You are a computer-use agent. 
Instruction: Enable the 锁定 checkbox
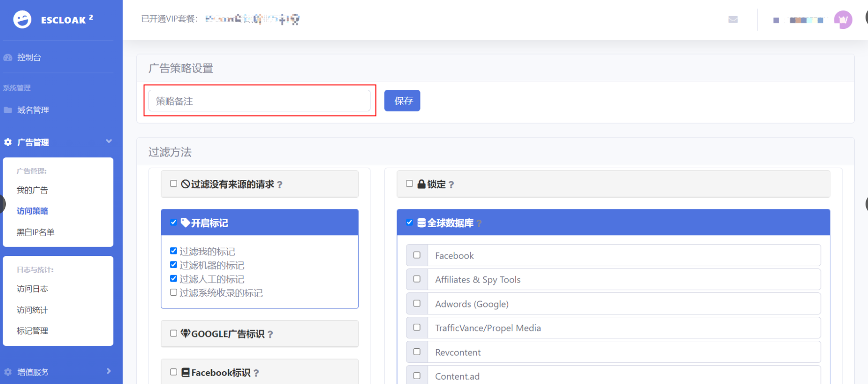pyautogui.click(x=409, y=183)
